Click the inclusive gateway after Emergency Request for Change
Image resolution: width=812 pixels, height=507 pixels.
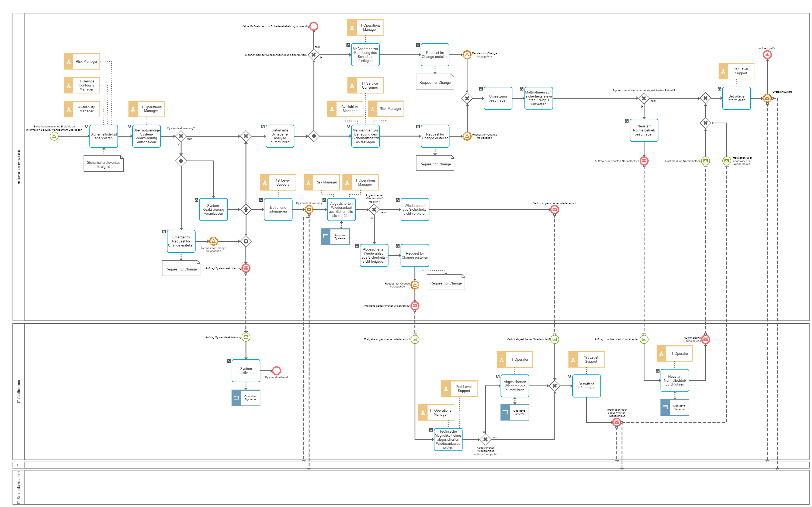point(246,241)
